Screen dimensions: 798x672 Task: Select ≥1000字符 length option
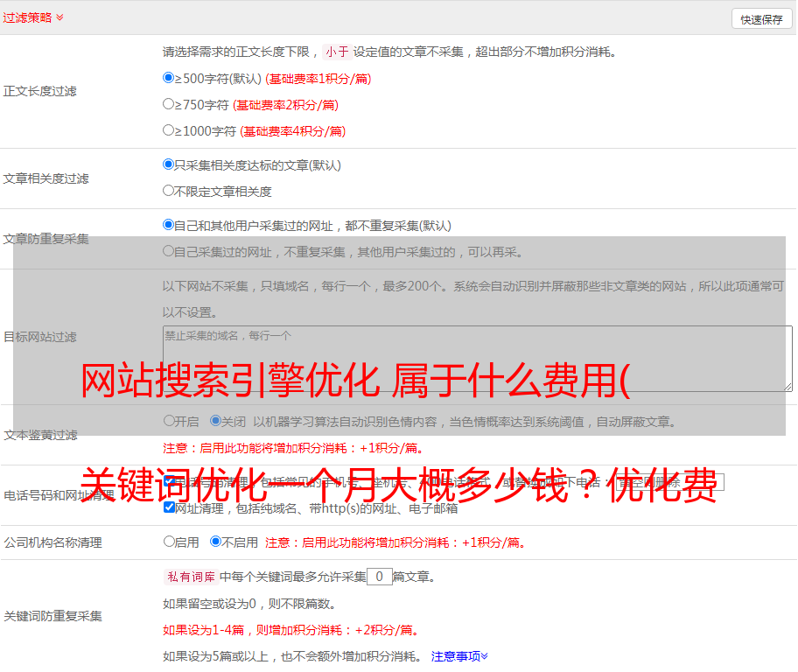pos(169,130)
